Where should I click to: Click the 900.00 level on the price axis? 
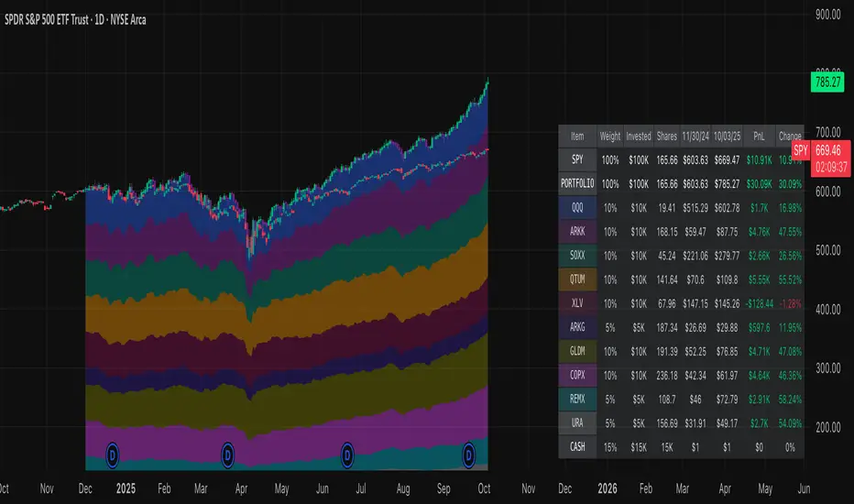point(827,15)
